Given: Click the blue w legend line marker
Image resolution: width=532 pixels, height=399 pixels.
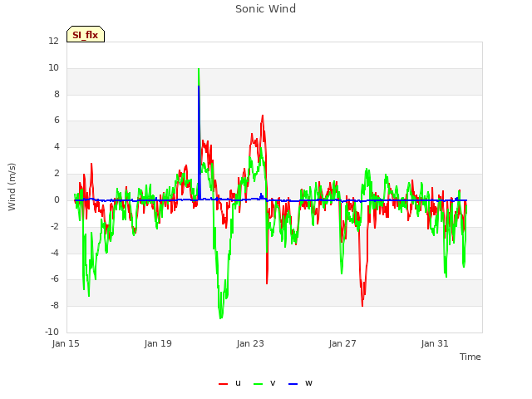Looking at the screenshot, I should pyautogui.click(x=293, y=384).
